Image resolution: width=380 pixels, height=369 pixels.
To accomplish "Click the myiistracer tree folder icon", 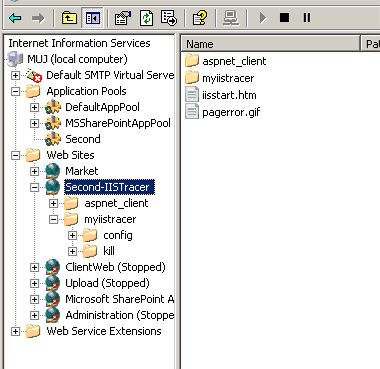I will click(71, 219).
